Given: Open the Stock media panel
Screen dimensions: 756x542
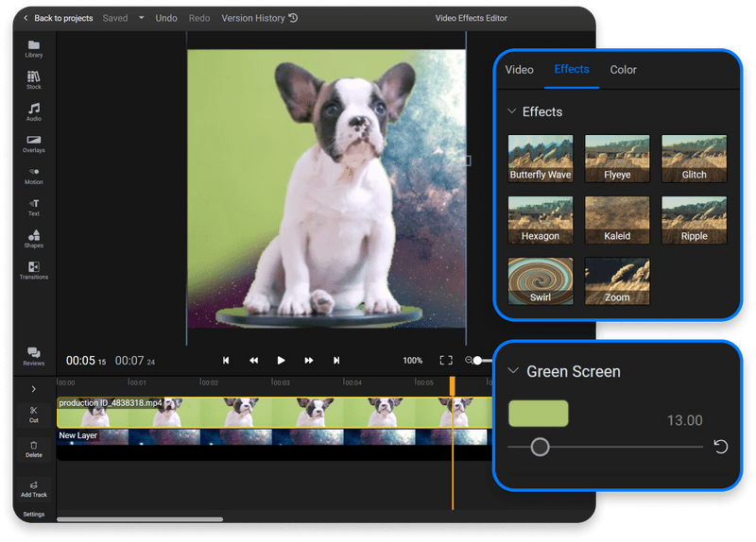Looking at the screenshot, I should tap(34, 80).
